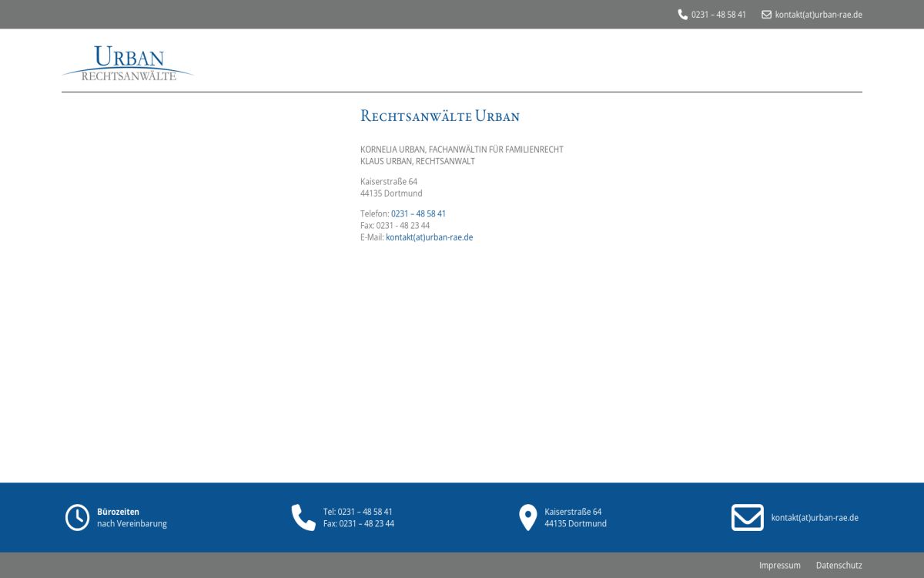Click the phone handset icon in the blue footer

click(x=303, y=517)
